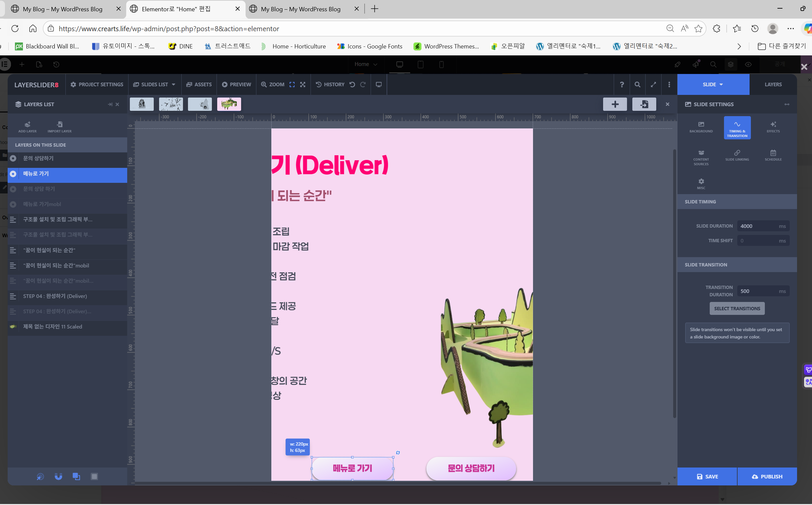Image resolution: width=812 pixels, height=505 pixels.
Task: Open the Effects slide settings
Action: 772,127
